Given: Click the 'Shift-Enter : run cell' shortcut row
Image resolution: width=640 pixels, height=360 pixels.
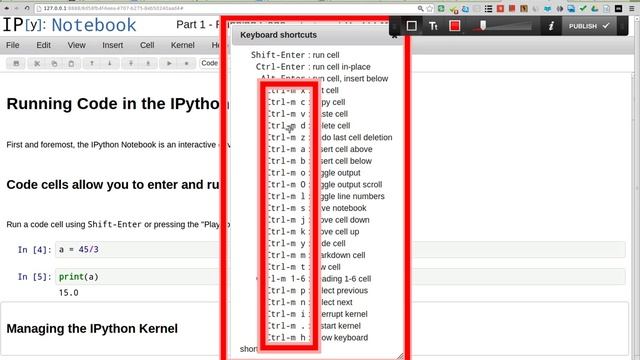Looking at the screenshot, I should pyautogui.click(x=295, y=55).
